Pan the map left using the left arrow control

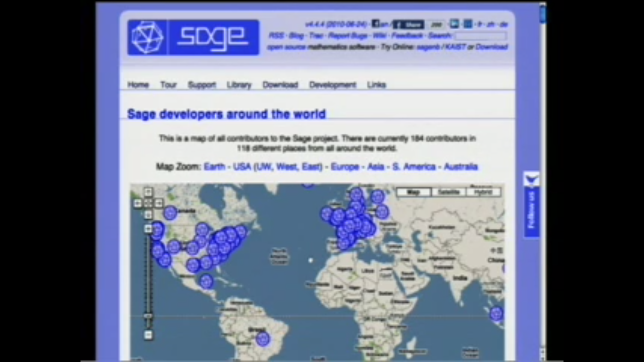(x=138, y=203)
